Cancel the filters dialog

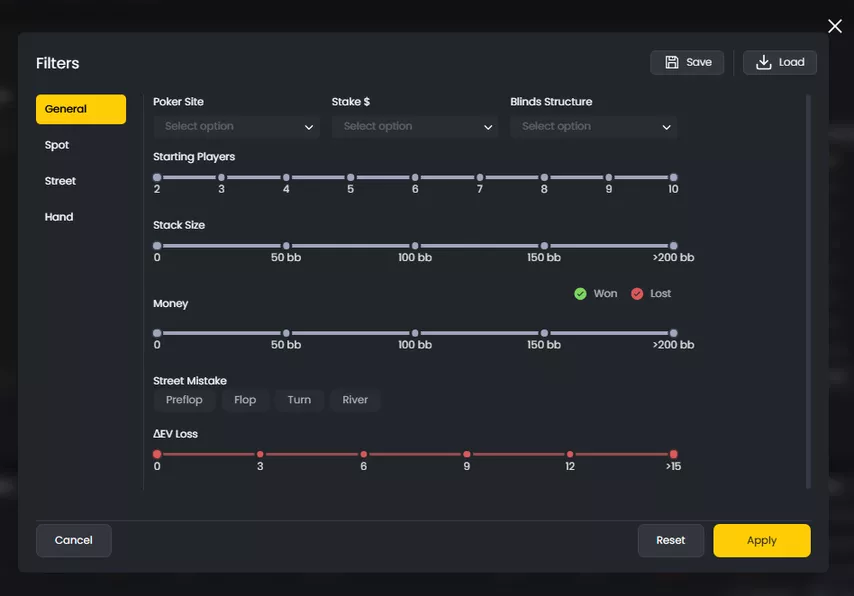[73, 540]
